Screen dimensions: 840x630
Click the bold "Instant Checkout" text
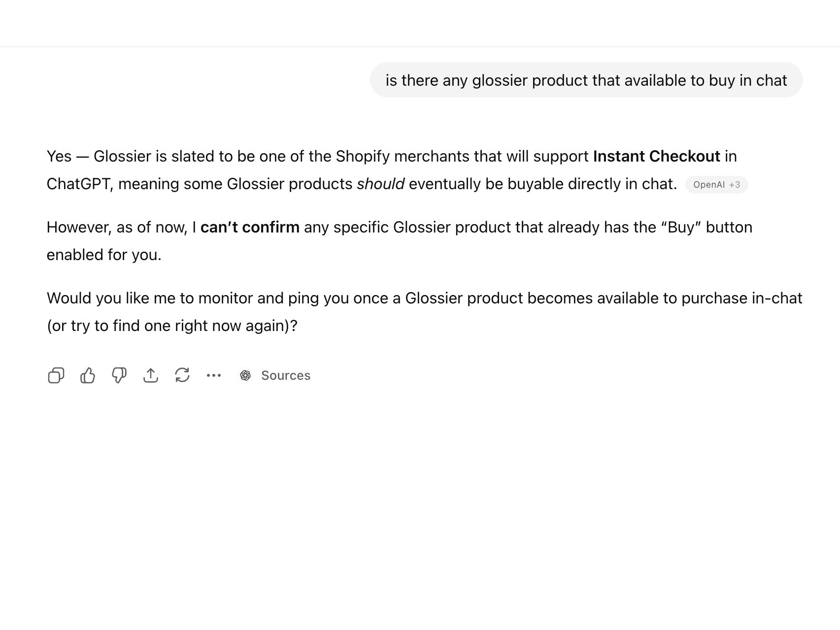(656, 156)
